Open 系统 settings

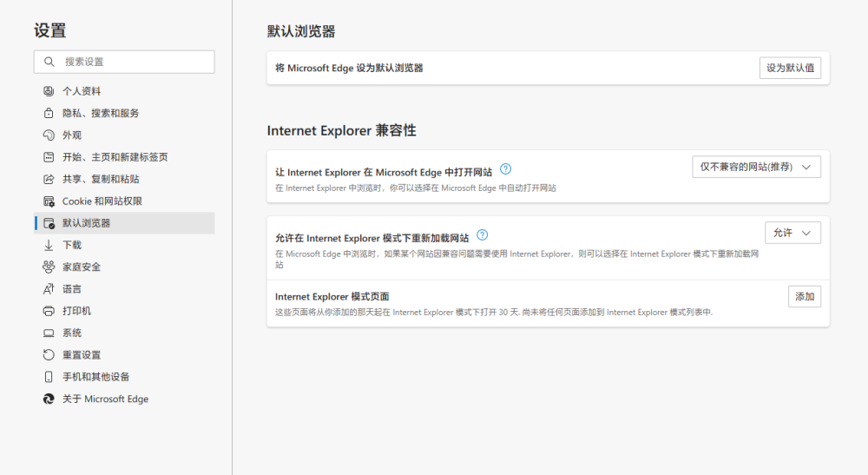[x=124, y=333]
